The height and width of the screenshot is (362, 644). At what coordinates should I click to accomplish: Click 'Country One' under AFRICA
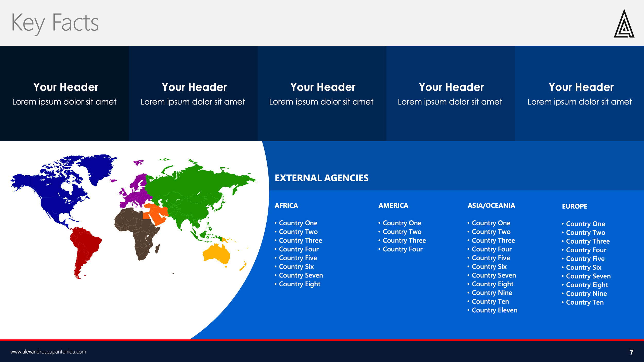click(298, 223)
